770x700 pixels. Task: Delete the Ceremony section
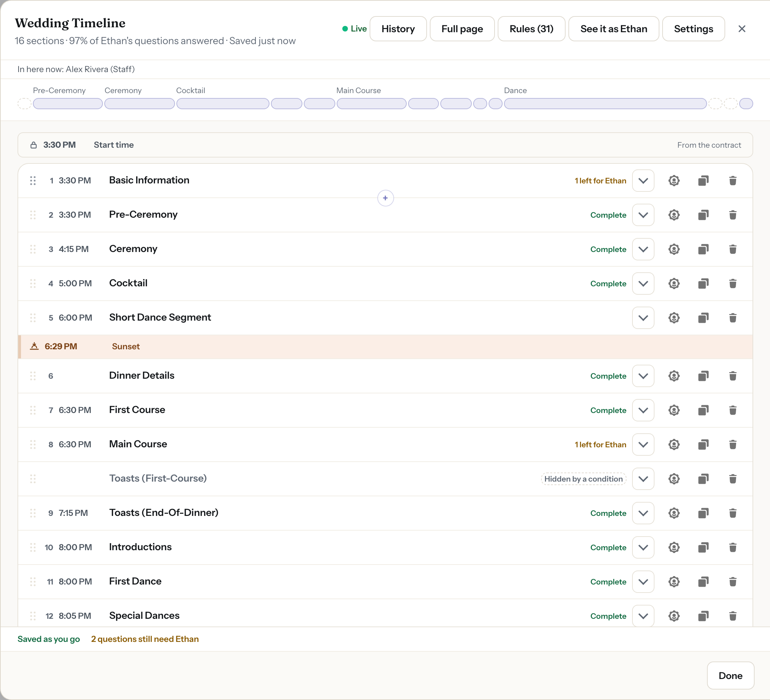[733, 249]
